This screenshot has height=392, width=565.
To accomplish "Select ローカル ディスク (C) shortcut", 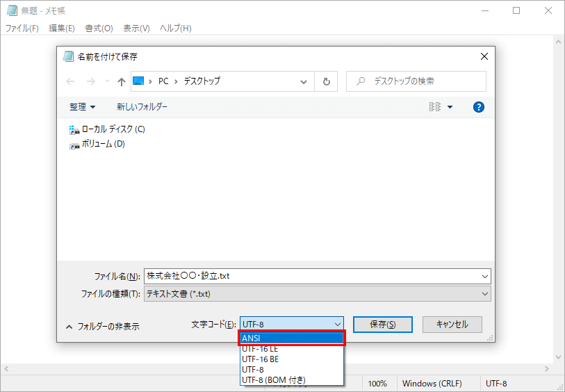I will click(x=106, y=129).
